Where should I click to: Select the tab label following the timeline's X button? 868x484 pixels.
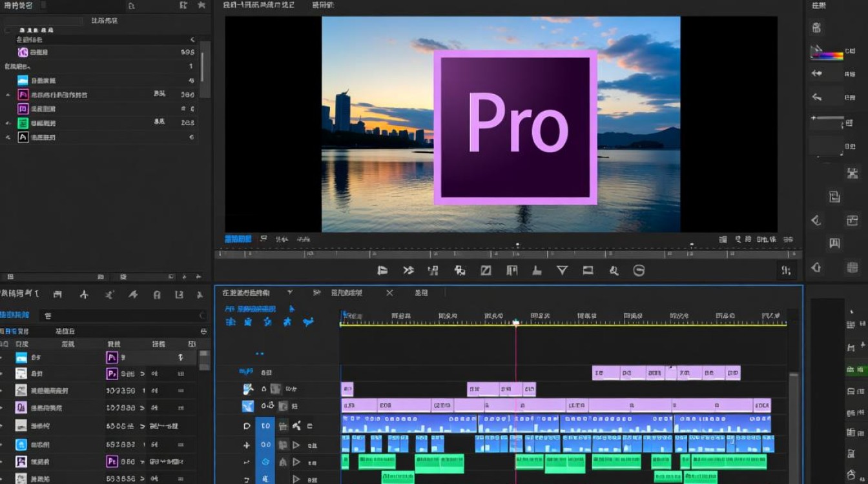click(x=421, y=293)
